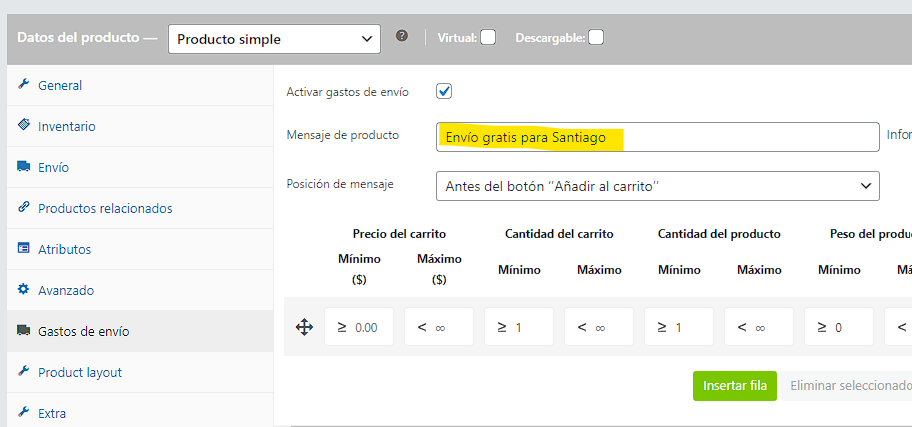The width and height of the screenshot is (912, 427).
Task: Click the help question mark icon
Action: coord(402,36)
